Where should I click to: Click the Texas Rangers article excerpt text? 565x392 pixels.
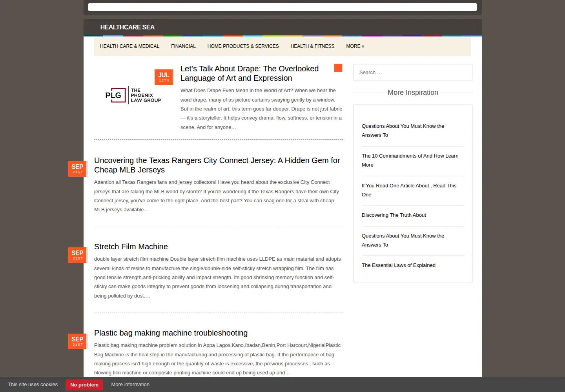coord(217,196)
